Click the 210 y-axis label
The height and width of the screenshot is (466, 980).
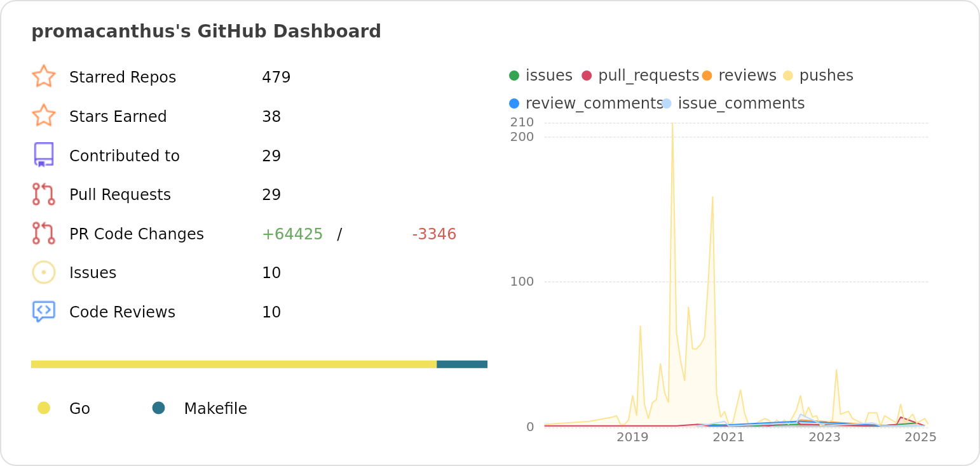tap(522, 122)
